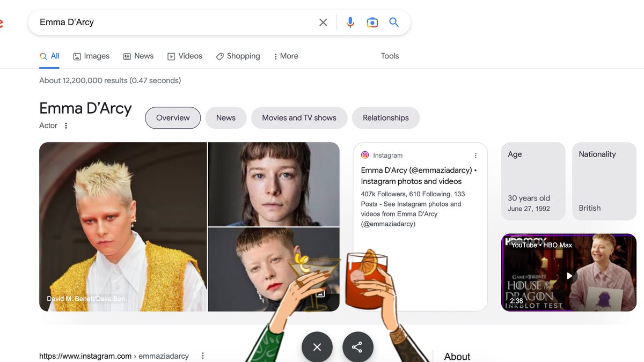Clear the search box text
Viewport: 644px width, 362px height.
coord(323,23)
